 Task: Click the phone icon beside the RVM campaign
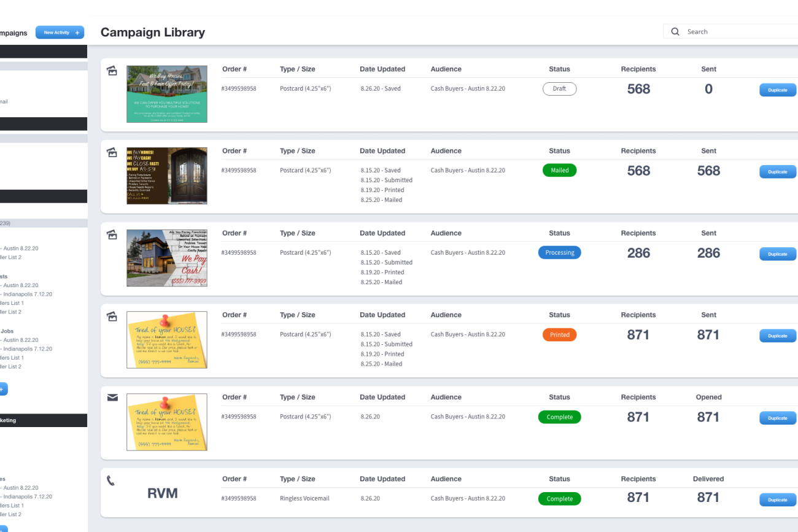click(111, 480)
